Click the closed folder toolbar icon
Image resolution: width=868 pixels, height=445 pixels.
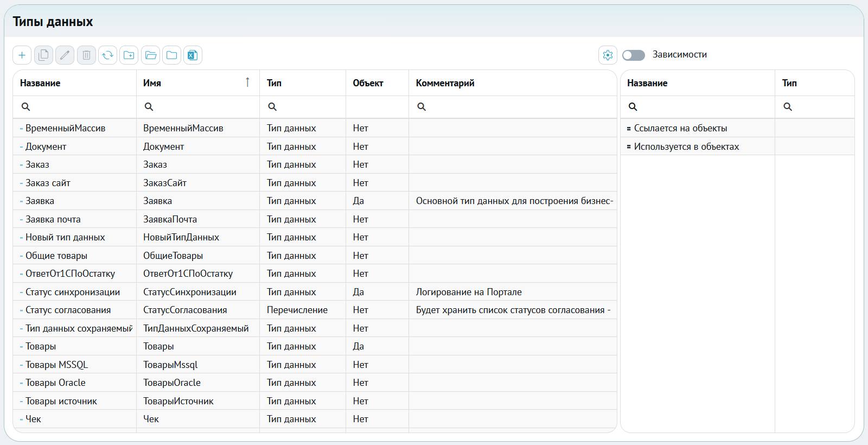(171, 55)
